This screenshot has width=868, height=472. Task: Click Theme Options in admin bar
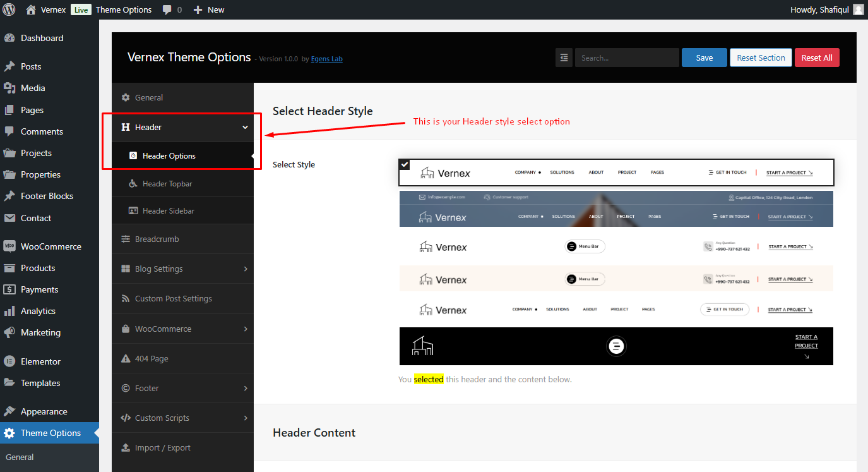pyautogui.click(x=124, y=9)
